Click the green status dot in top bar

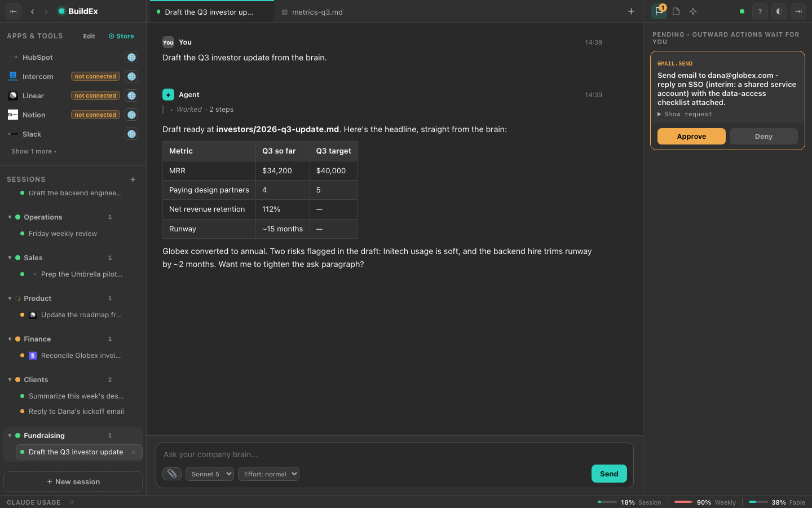pyautogui.click(x=742, y=11)
